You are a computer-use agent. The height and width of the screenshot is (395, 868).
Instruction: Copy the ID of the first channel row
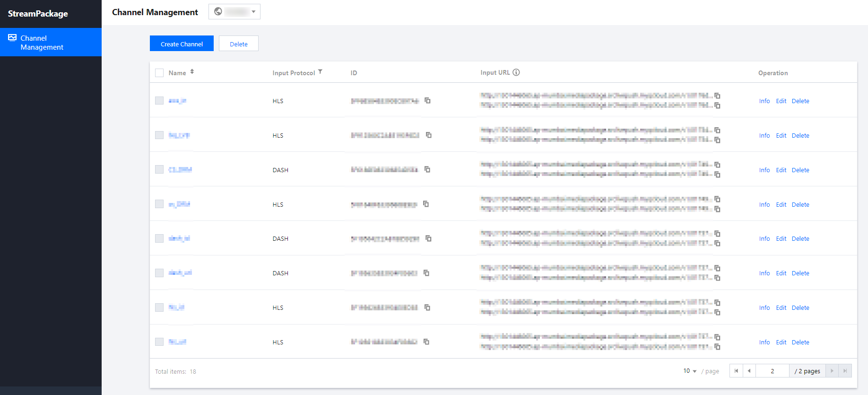(x=427, y=100)
